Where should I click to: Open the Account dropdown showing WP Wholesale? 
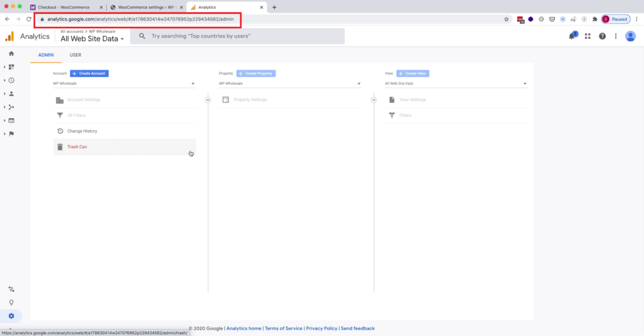[124, 84]
